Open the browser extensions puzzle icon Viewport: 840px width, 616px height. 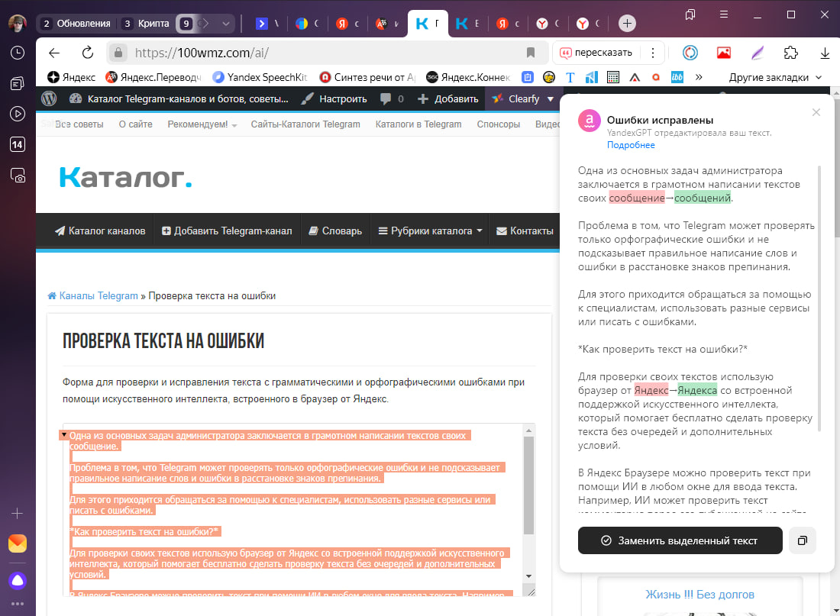pos(791,53)
